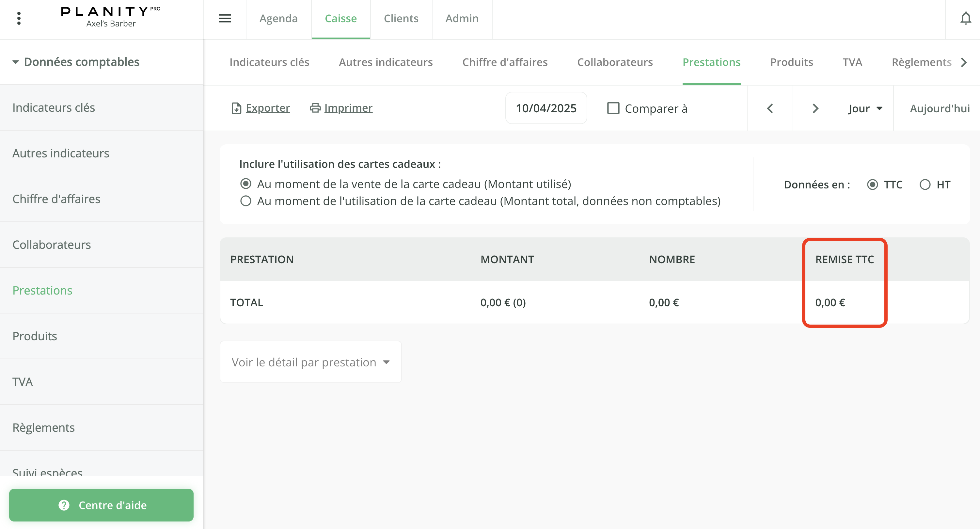
Task: Open notifications bell icon
Action: (965, 18)
